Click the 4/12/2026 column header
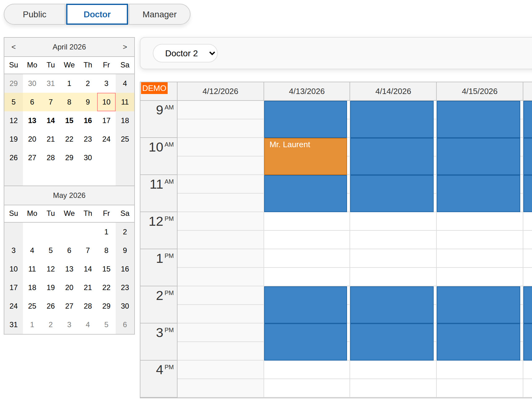Screen dimensions: 532x402 tap(220, 91)
